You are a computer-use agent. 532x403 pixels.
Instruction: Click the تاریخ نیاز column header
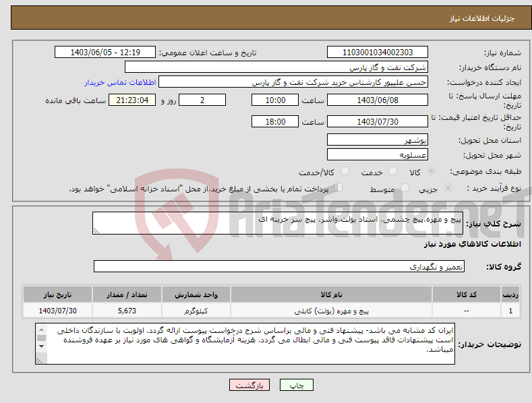[58, 294]
